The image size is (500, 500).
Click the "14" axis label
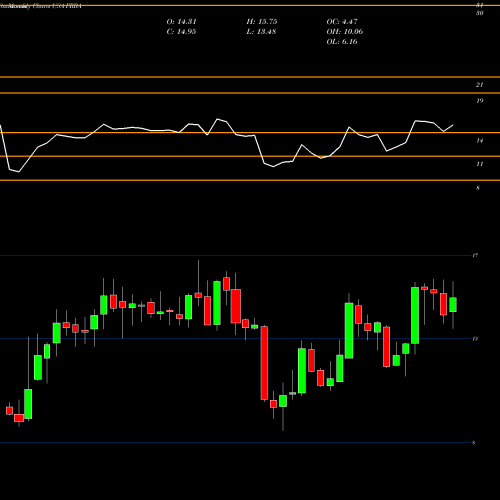click(479, 141)
